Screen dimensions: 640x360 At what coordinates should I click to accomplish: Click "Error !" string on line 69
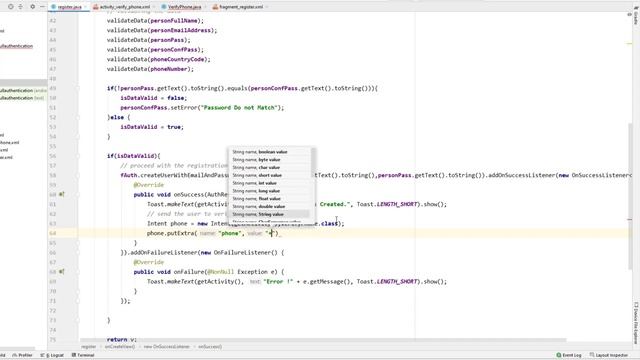coord(278,282)
